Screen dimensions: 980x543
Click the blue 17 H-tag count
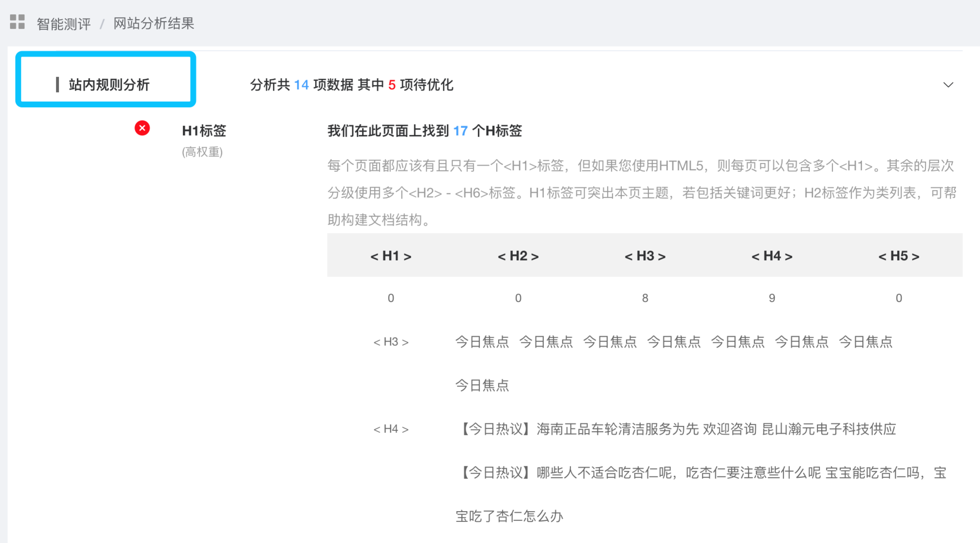(460, 131)
